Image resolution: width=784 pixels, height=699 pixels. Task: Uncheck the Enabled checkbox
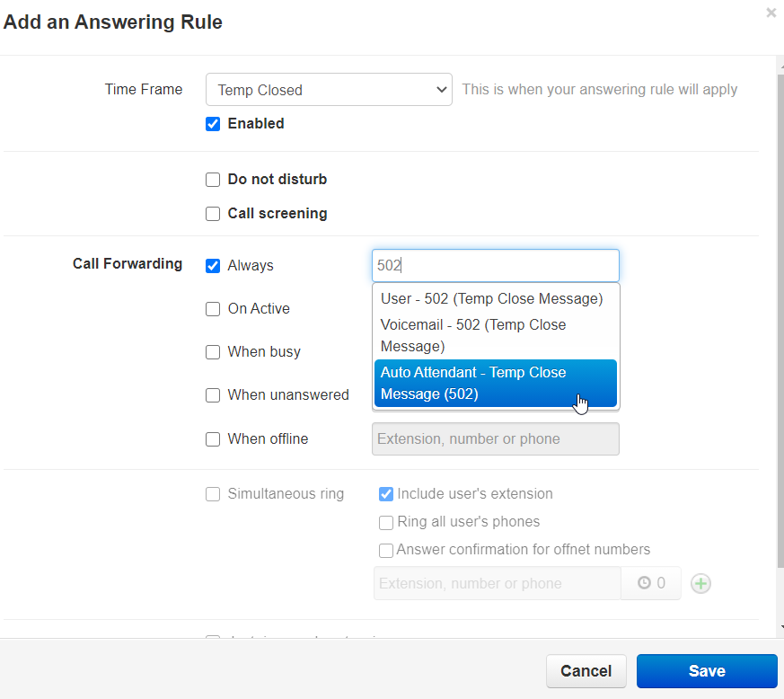(213, 124)
